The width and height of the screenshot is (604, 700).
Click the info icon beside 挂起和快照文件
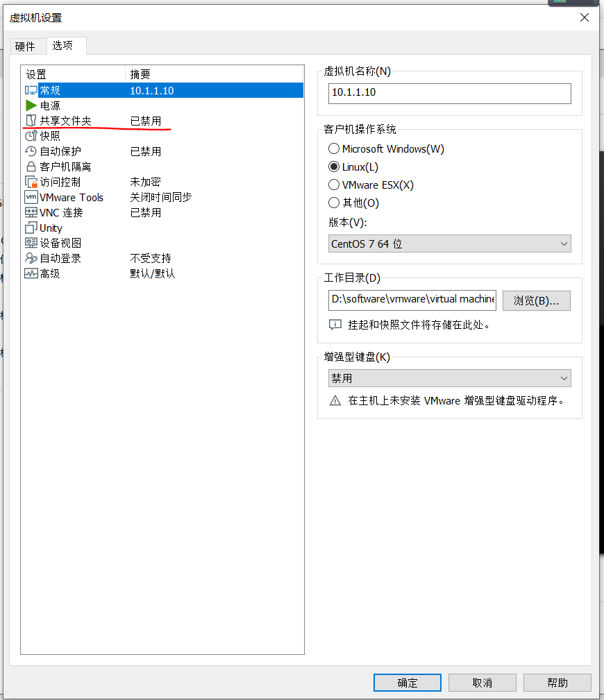click(335, 325)
